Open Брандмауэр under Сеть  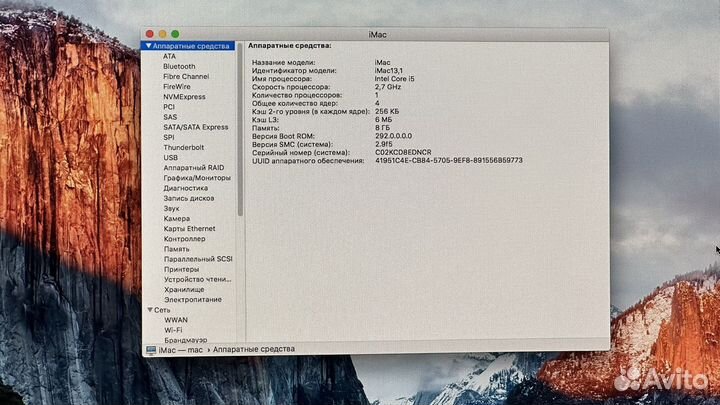point(186,340)
